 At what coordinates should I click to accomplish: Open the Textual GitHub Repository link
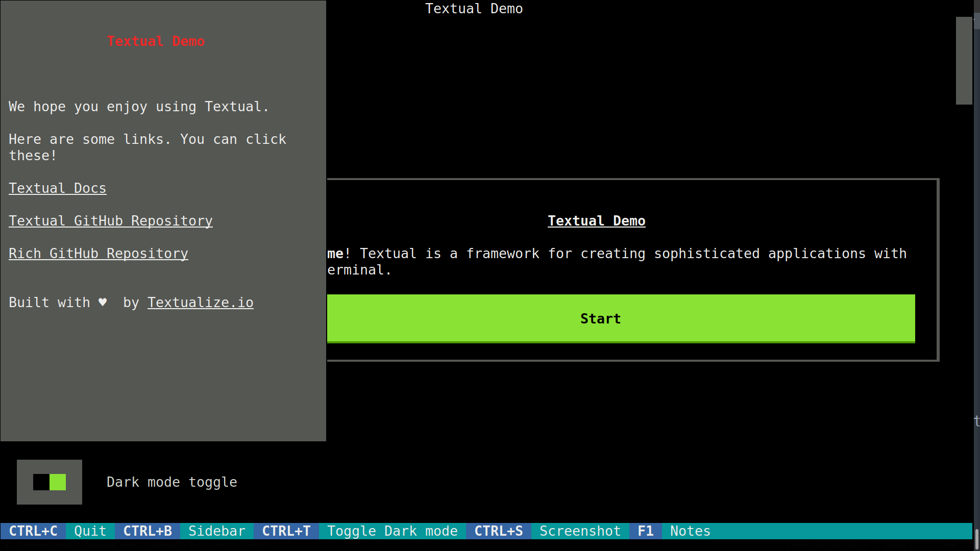pos(111,221)
